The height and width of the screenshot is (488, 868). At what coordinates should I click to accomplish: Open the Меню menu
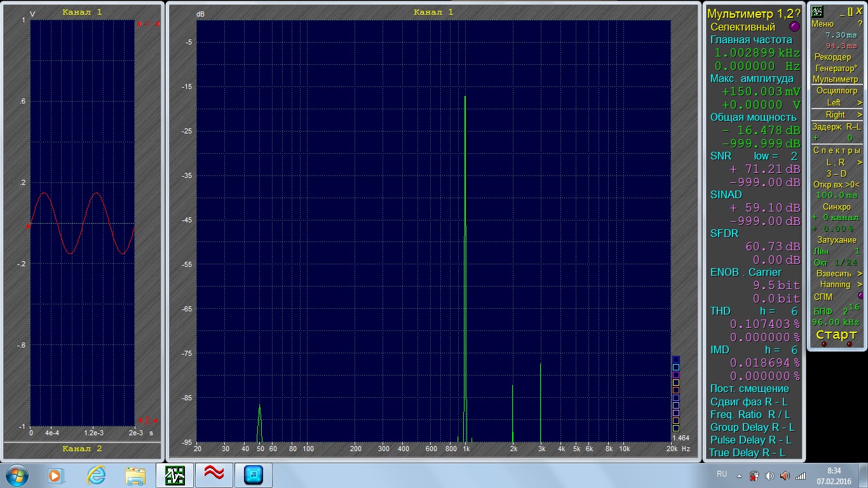[x=822, y=24]
